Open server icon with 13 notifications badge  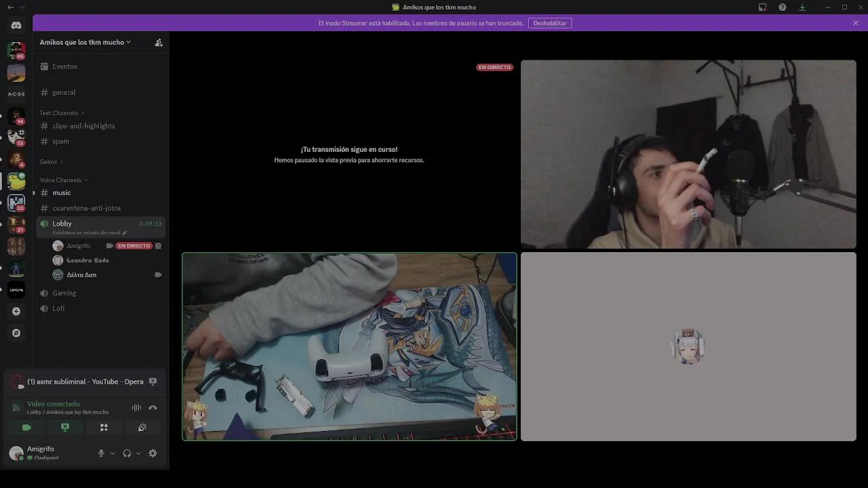(x=16, y=138)
